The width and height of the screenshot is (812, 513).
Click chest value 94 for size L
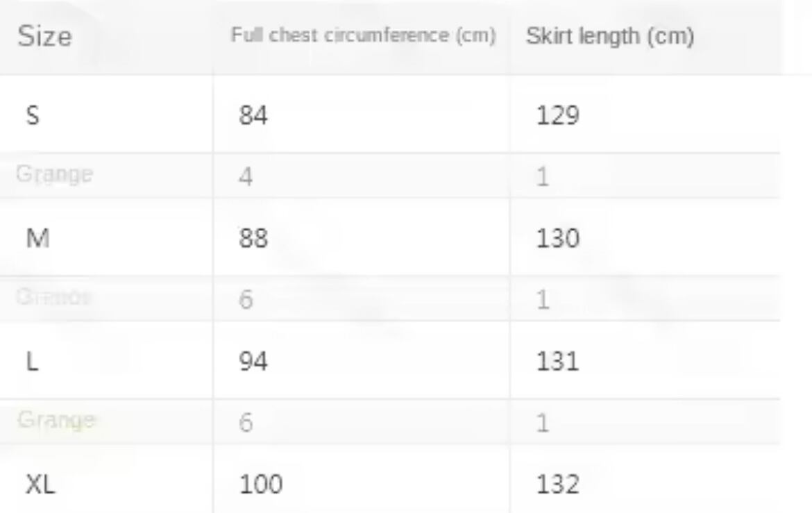(x=253, y=362)
